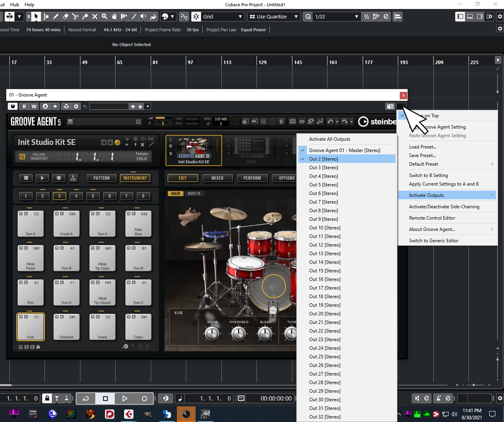Select the Scissors split tool

pos(75,16)
